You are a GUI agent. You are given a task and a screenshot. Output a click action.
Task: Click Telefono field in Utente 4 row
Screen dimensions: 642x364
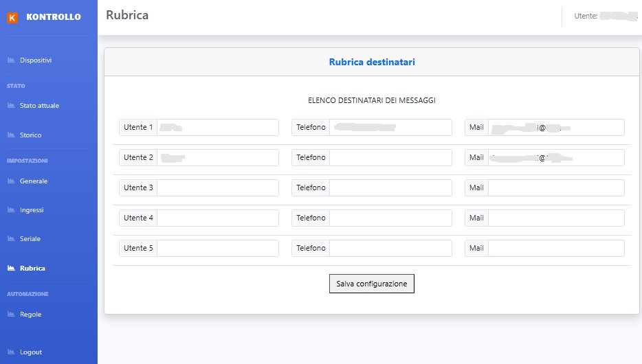(390, 218)
